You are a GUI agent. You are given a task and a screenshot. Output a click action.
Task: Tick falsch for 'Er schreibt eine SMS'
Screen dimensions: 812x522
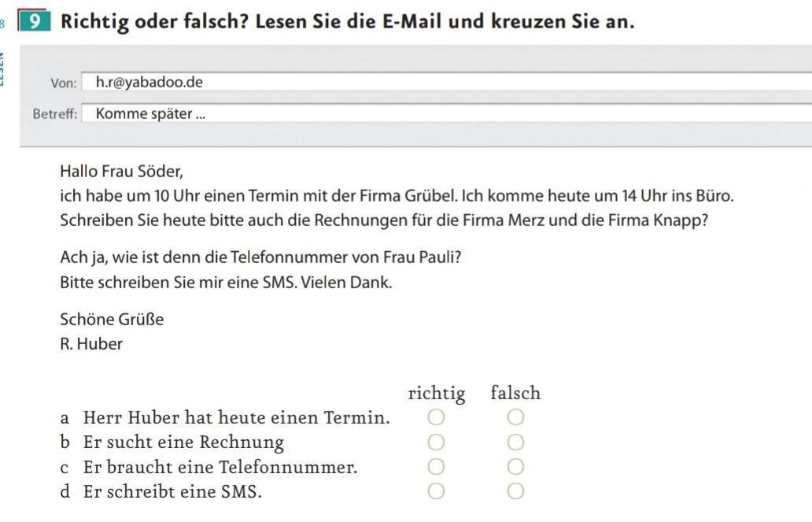515,491
